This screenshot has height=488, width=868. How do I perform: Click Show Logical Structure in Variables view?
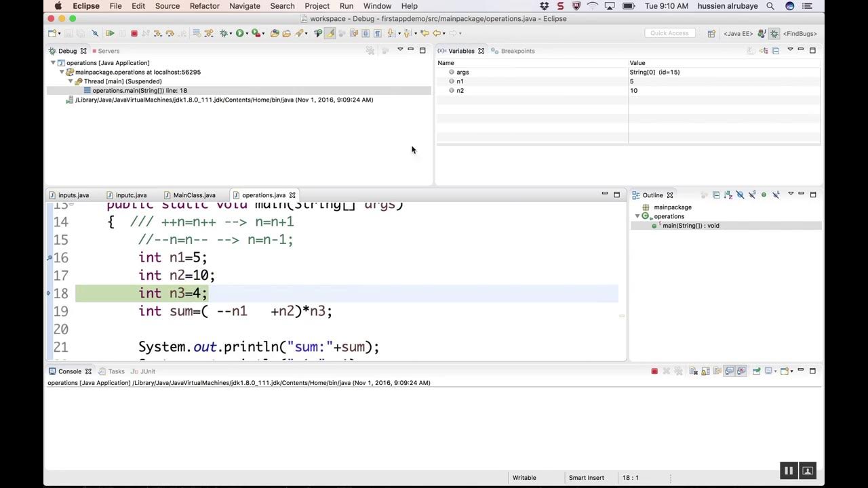[x=763, y=50]
